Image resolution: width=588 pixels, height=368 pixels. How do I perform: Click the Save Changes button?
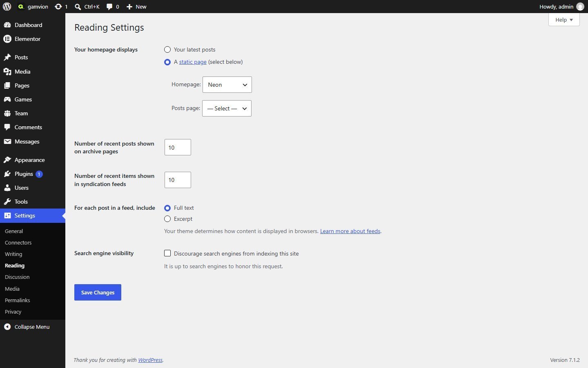click(98, 292)
